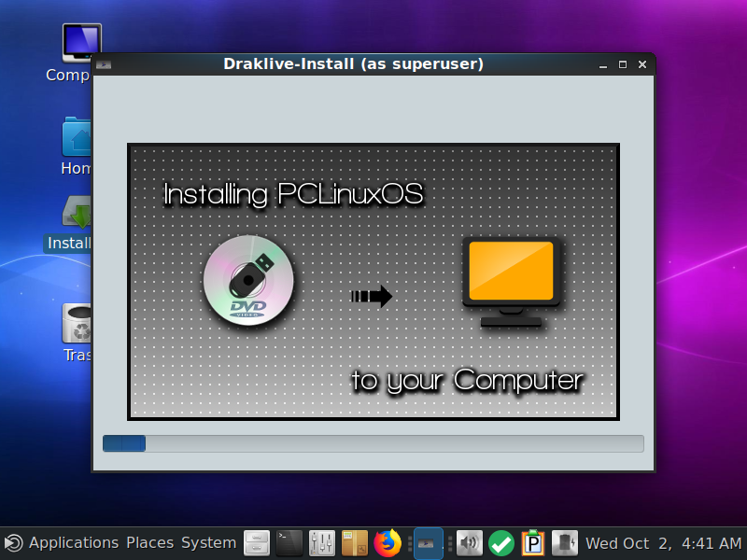The height and width of the screenshot is (560, 747).
Task: Open the control center sliders icon
Action: click(321, 543)
